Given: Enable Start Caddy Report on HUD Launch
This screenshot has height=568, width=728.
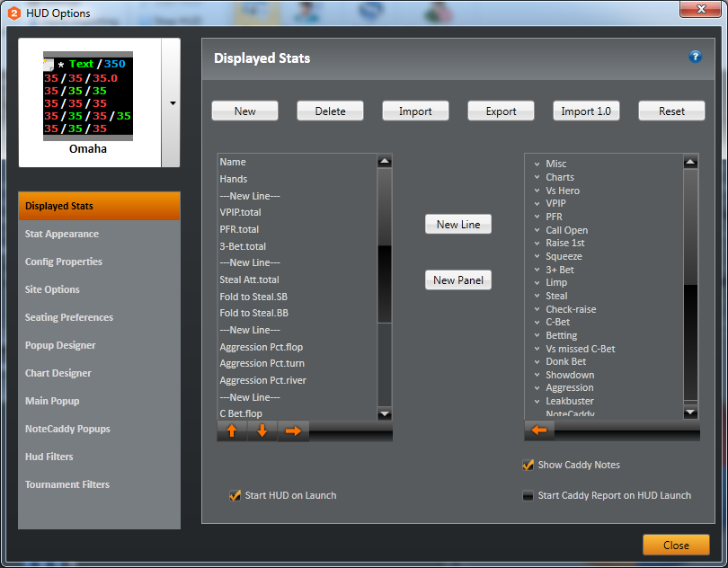Looking at the screenshot, I should pos(528,495).
